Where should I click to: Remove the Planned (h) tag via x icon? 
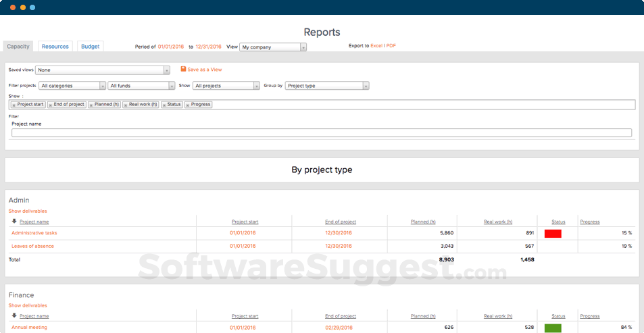tap(92, 105)
